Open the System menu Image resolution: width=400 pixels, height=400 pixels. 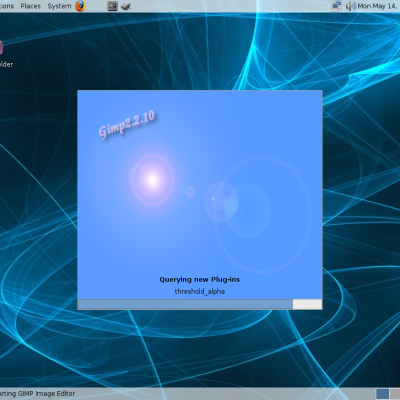tap(59, 6)
